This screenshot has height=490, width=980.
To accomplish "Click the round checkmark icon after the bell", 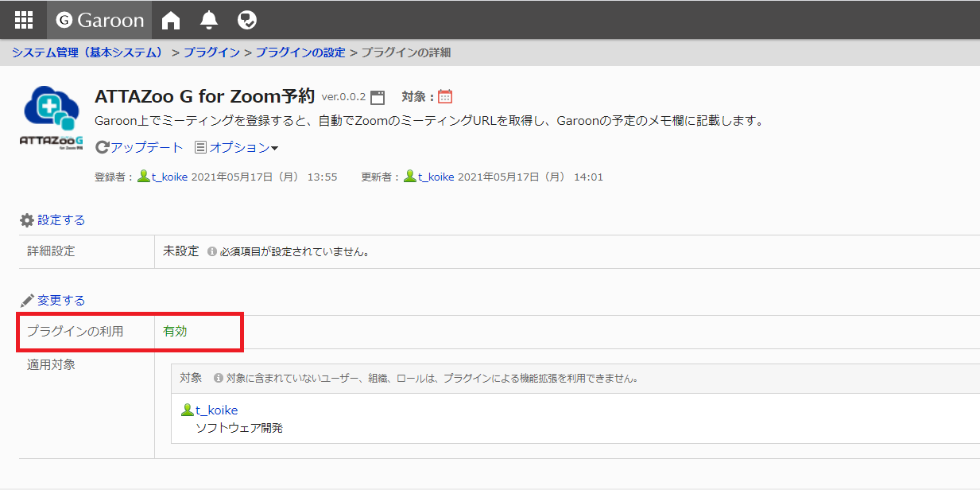I will [247, 20].
